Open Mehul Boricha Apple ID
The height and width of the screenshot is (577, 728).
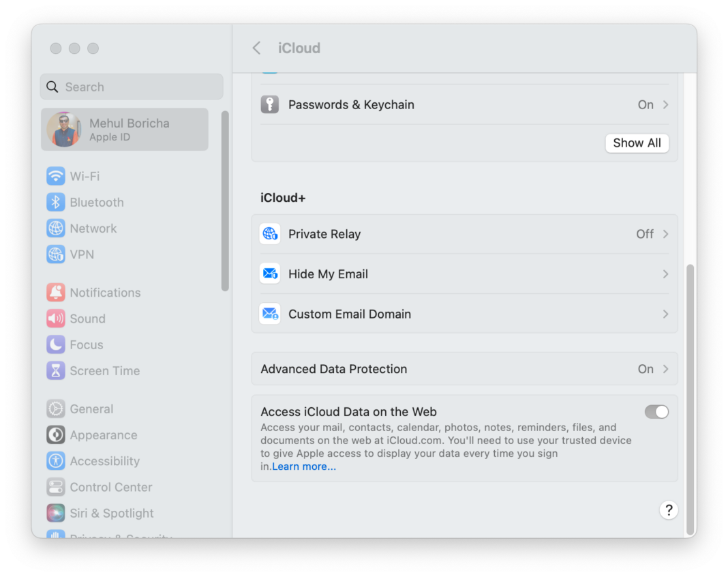click(x=125, y=130)
